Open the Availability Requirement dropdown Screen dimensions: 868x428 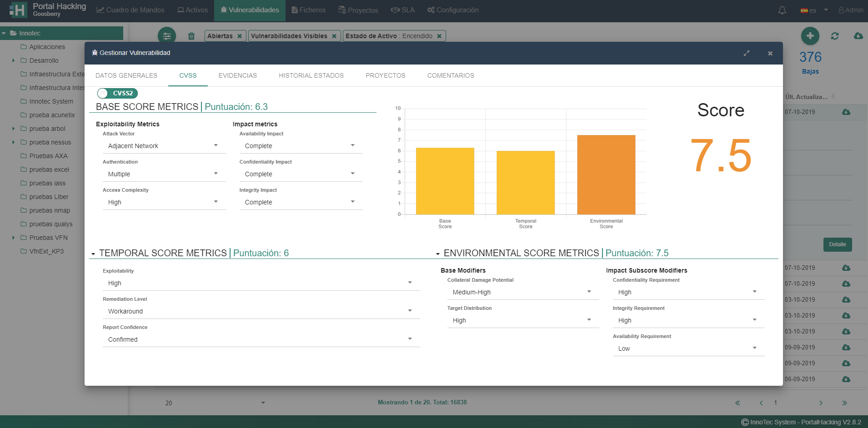[688, 348]
